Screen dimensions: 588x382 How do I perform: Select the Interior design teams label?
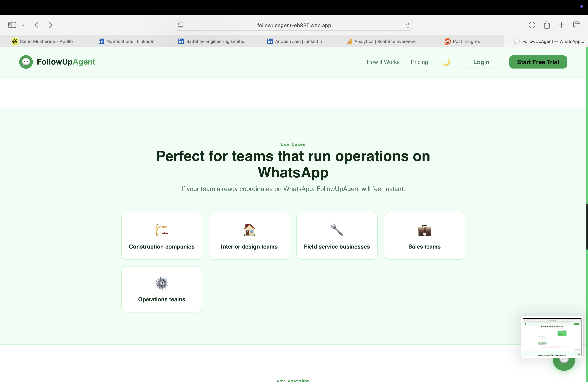(x=249, y=247)
